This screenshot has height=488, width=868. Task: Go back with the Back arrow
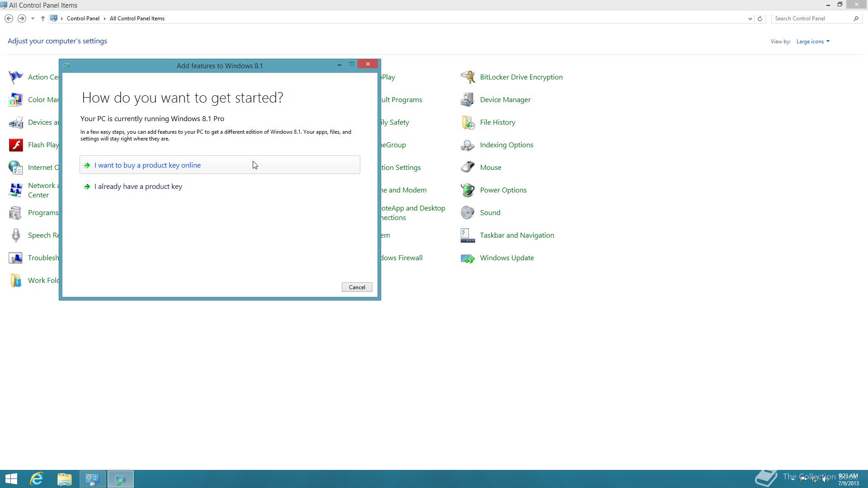[9, 19]
